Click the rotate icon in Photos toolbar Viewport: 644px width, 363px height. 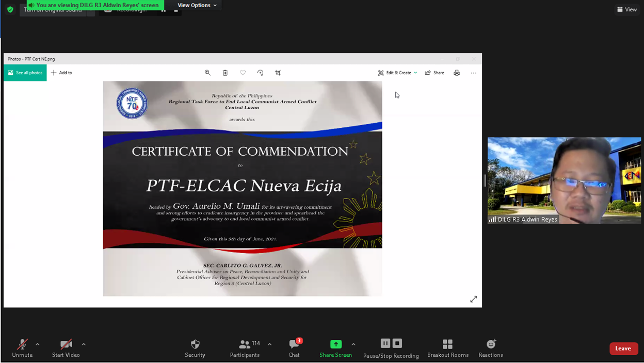[260, 73]
